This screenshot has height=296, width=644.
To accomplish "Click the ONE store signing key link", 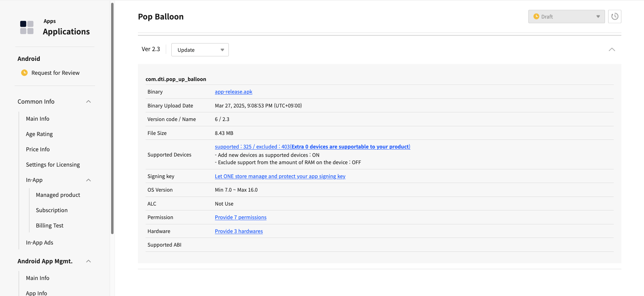I will click(x=280, y=176).
